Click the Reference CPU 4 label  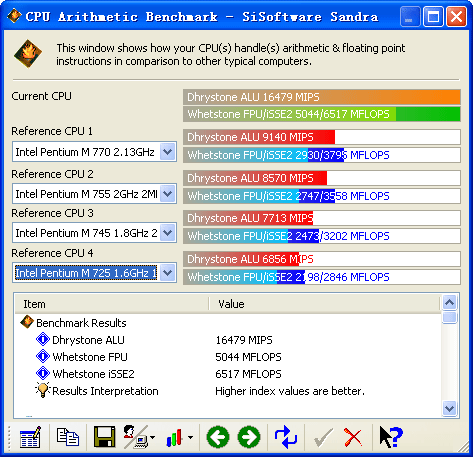tap(52, 253)
